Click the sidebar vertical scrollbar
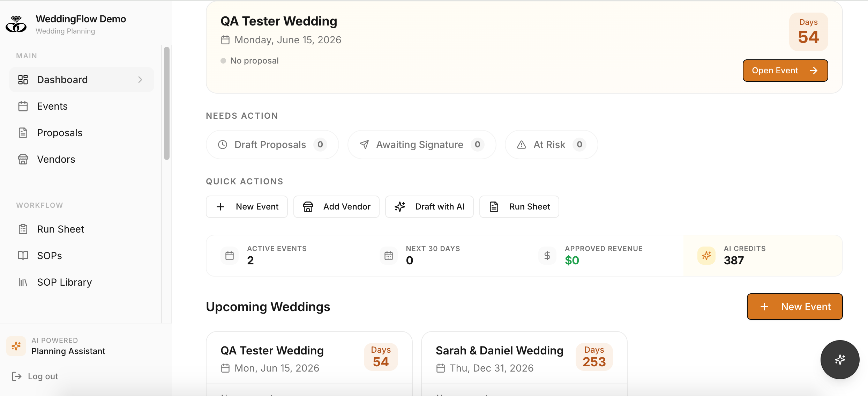The width and height of the screenshot is (868, 396). [x=167, y=103]
